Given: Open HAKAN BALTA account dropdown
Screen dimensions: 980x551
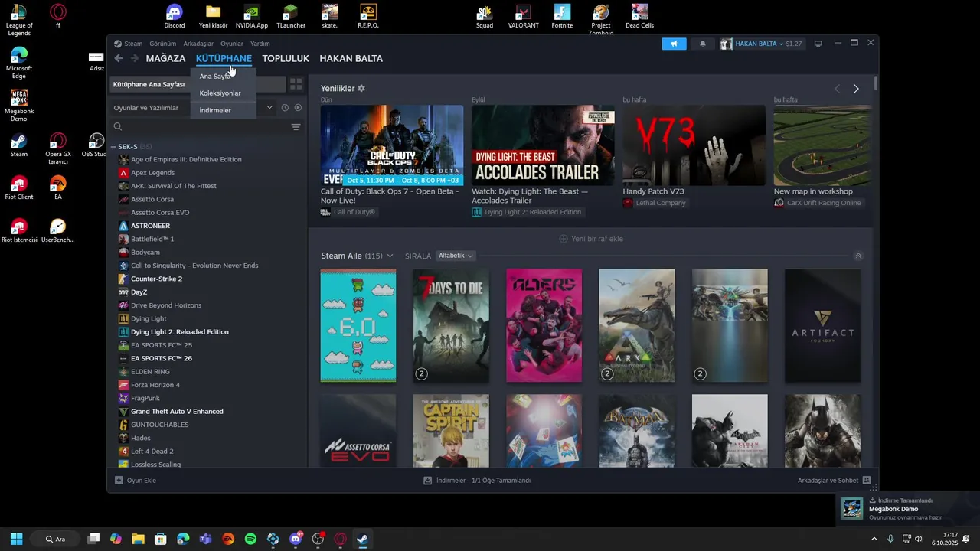Looking at the screenshot, I should coord(761,44).
